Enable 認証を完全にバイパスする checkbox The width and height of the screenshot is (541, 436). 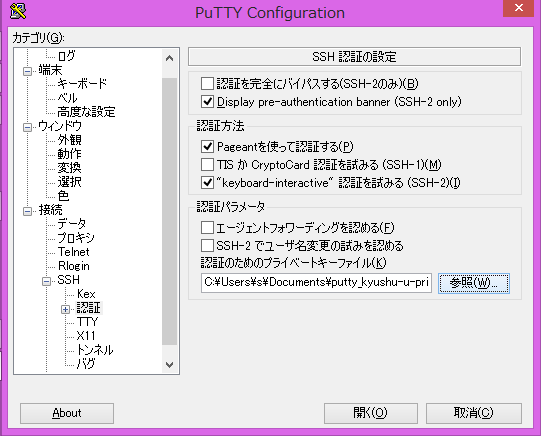(x=207, y=83)
